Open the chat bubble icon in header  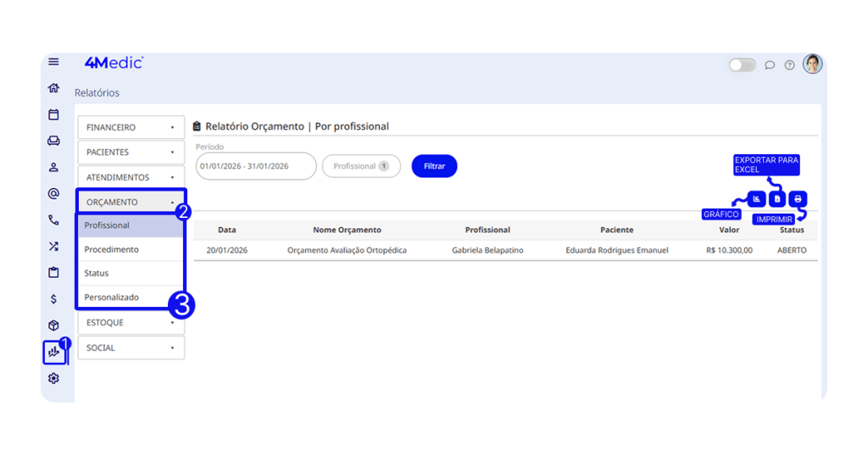click(x=770, y=65)
